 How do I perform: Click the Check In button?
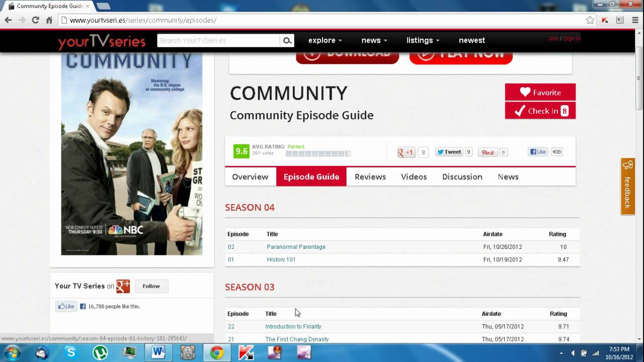(x=540, y=111)
